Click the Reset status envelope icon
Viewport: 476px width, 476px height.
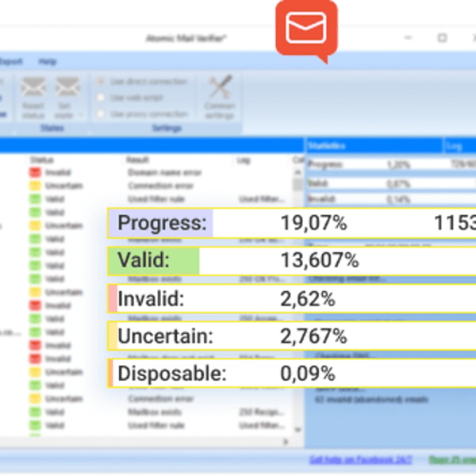click(33, 87)
